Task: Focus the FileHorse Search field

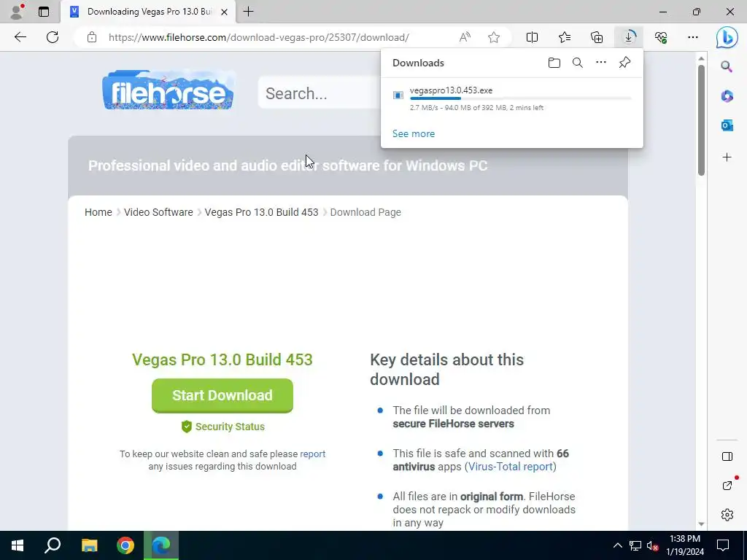Action: [320, 93]
